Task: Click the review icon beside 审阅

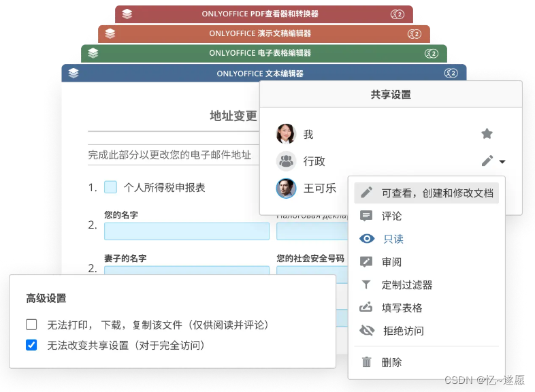Action: point(366,262)
